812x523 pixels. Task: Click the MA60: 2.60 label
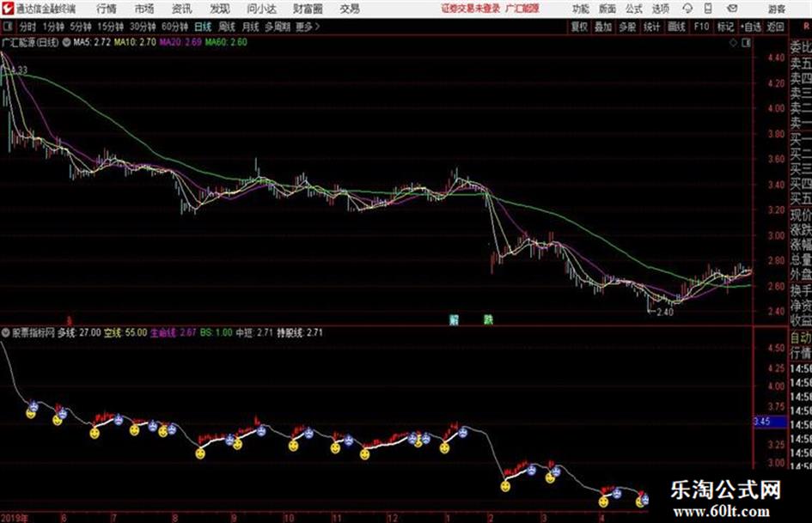[226, 42]
